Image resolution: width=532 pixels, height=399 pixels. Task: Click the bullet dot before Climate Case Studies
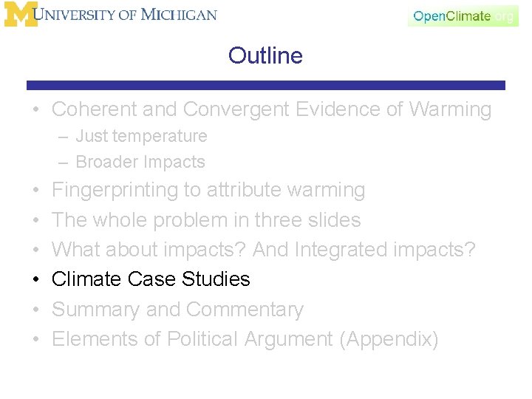coord(36,280)
